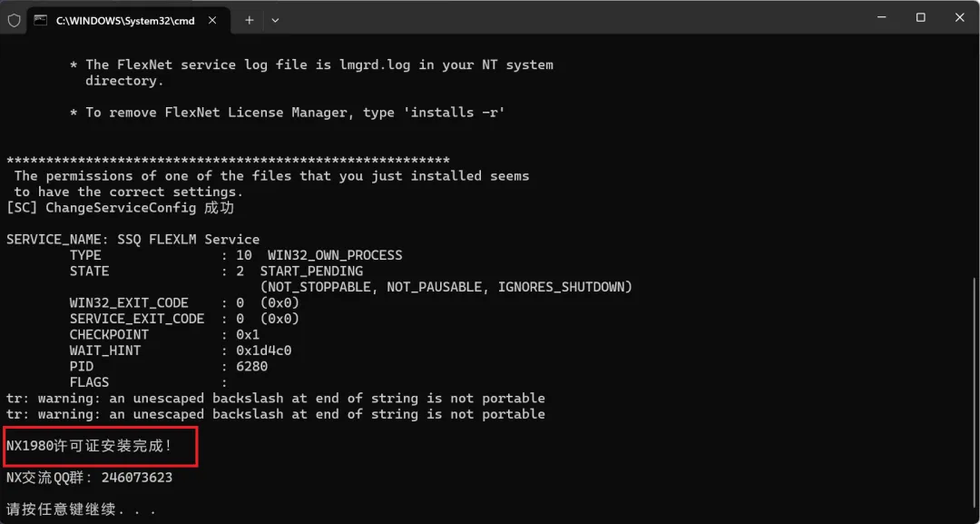Close the C:\WINDOWS\System32\cmd tab
The width and height of the screenshot is (980, 524).
point(213,20)
